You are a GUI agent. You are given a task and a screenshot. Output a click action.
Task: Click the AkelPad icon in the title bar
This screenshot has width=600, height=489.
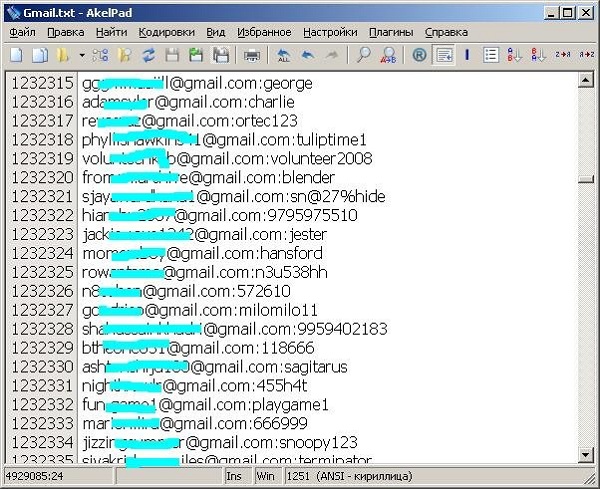pyautogui.click(x=13, y=13)
